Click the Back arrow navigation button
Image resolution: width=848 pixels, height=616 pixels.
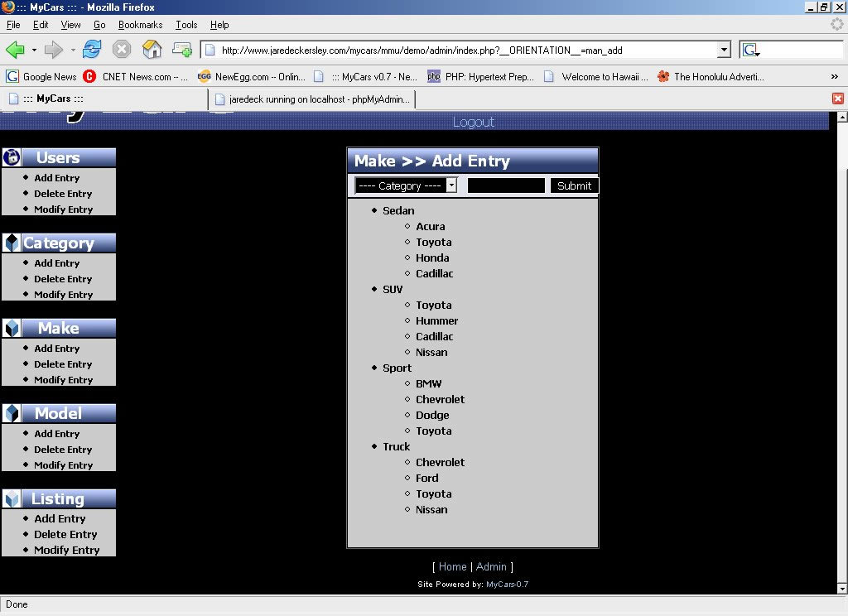pos(15,50)
